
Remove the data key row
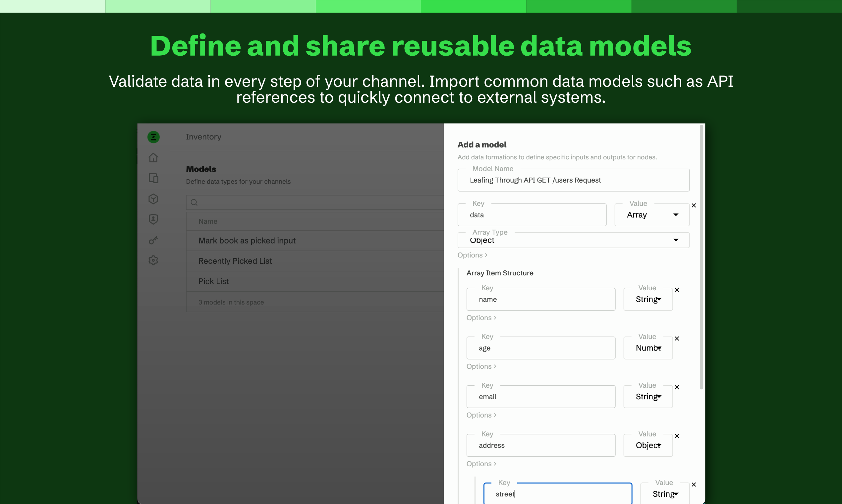pyautogui.click(x=694, y=205)
